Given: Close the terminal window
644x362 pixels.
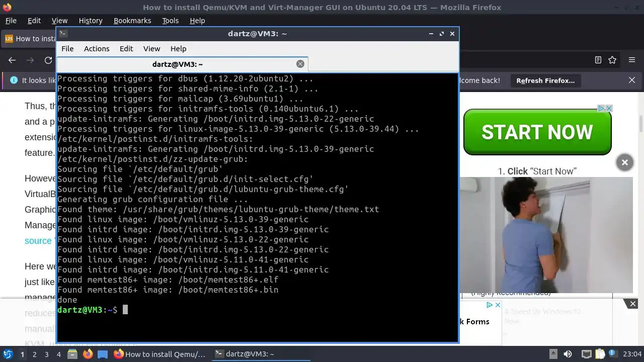Looking at the screenshot, I should pyautogui.click(x=452, y=34).
